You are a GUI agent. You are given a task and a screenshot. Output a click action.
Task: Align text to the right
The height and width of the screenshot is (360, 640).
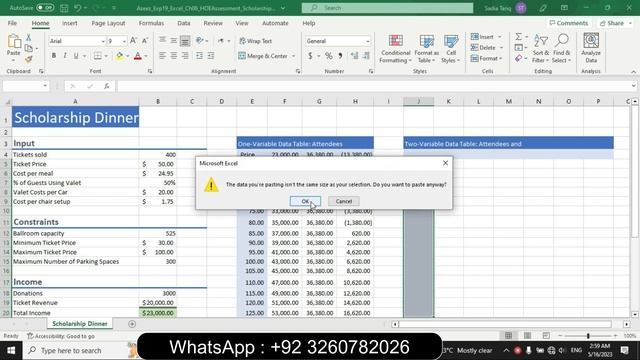coord(185,56)
